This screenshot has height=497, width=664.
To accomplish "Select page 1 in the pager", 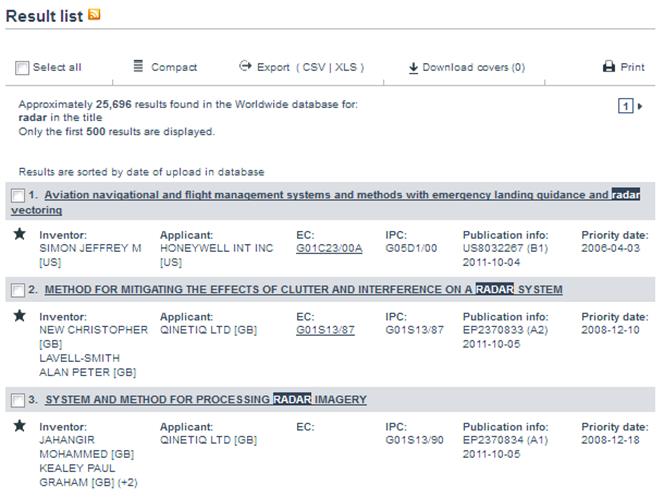I will coord(625,106).
